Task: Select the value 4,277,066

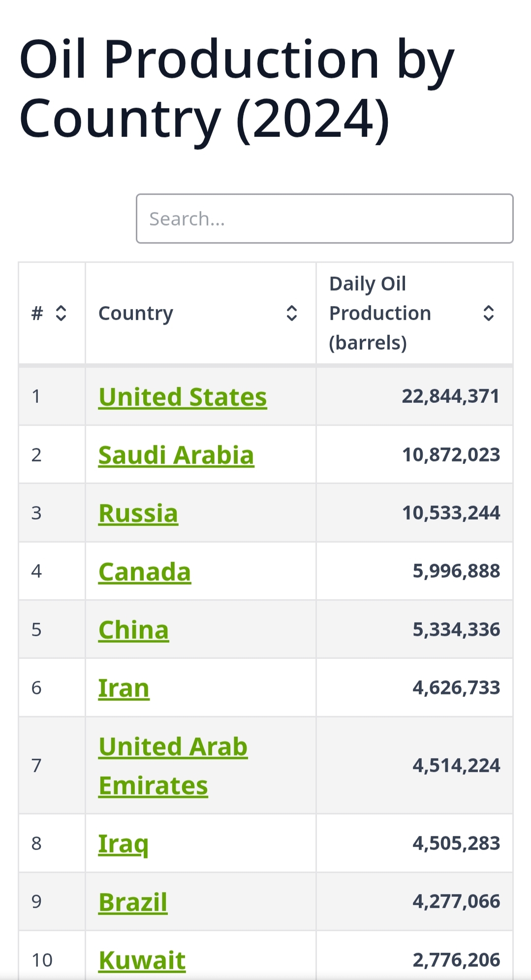Action: [x=456, y=902]
